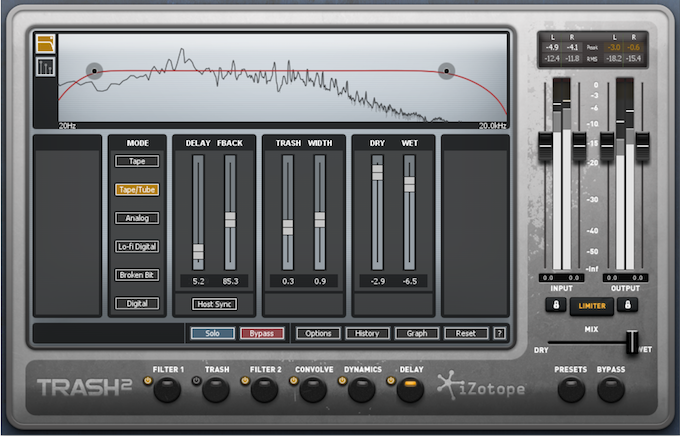Viewport: 680px width, 436px height.
Task: Click the output gain link lock icon
Action: [628, 305]
